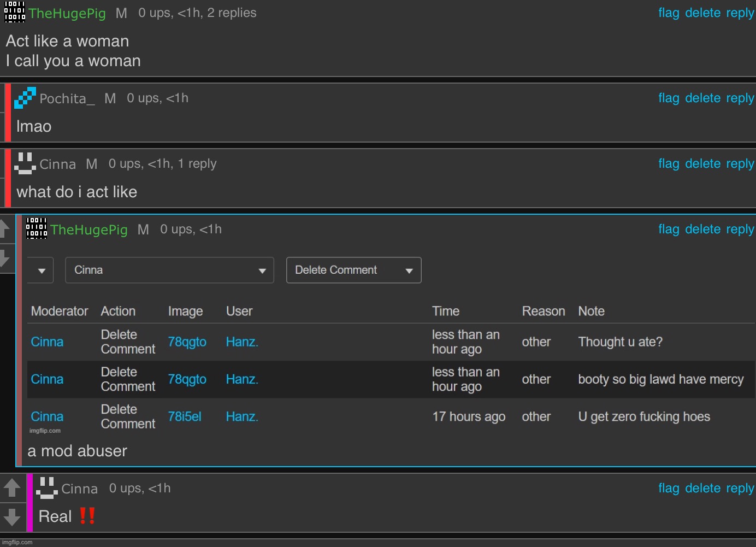Reply to Cinna's 'what do i act like' comment

[x=740, y=163]
